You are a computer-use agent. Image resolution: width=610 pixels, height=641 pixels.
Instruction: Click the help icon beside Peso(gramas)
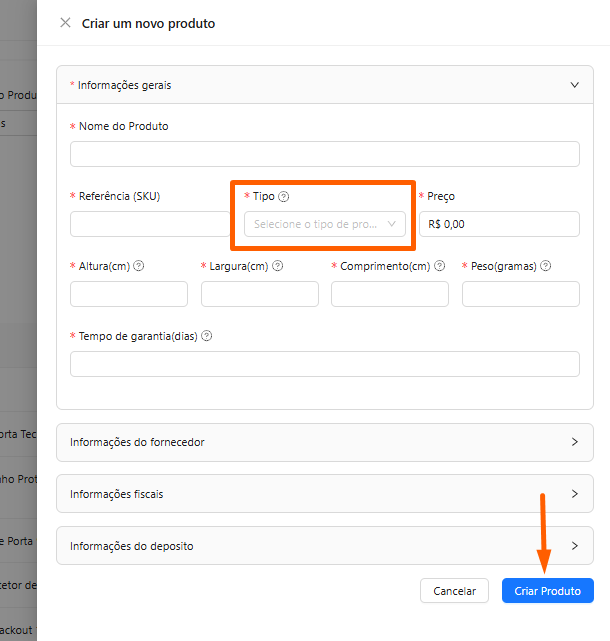(x=546, y=266)
